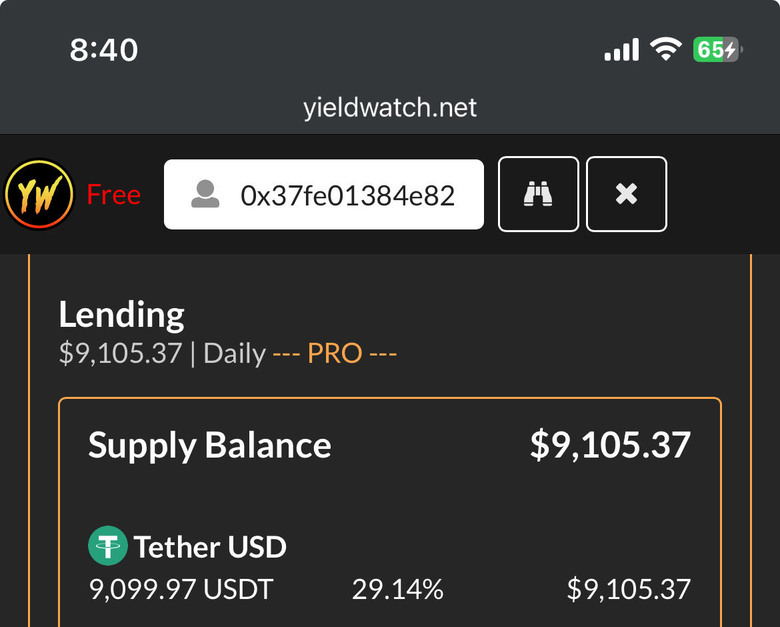
Task: Tap the cellular signal bars icon
Action: 621,49
